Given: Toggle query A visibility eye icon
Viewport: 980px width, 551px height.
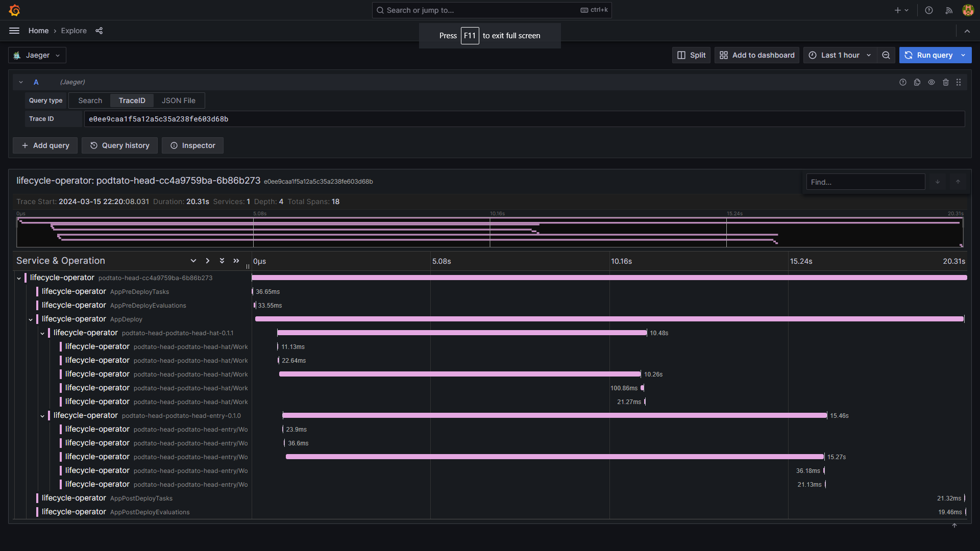Looking at the screenshot, I should 932,82.
